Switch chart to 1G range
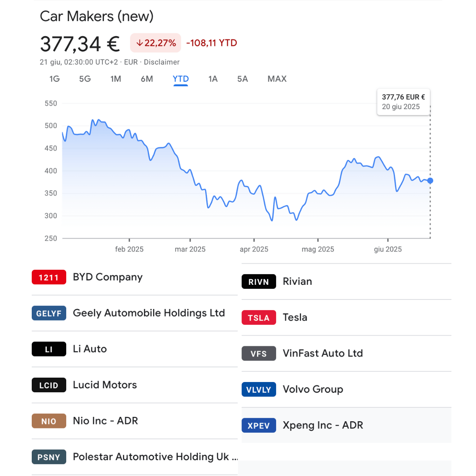The image size is (476, 476). (55, 79)
